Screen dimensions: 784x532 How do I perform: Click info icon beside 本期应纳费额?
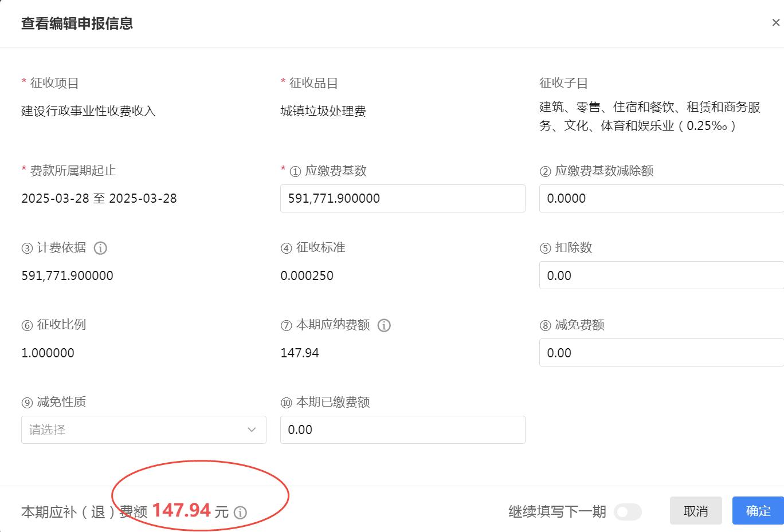(384, 325)
